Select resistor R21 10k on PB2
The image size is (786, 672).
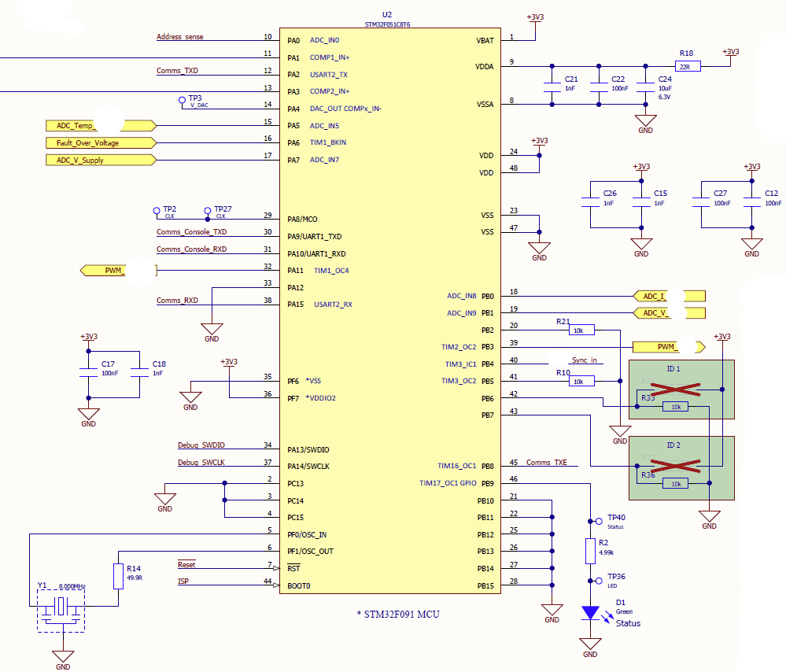581,330
